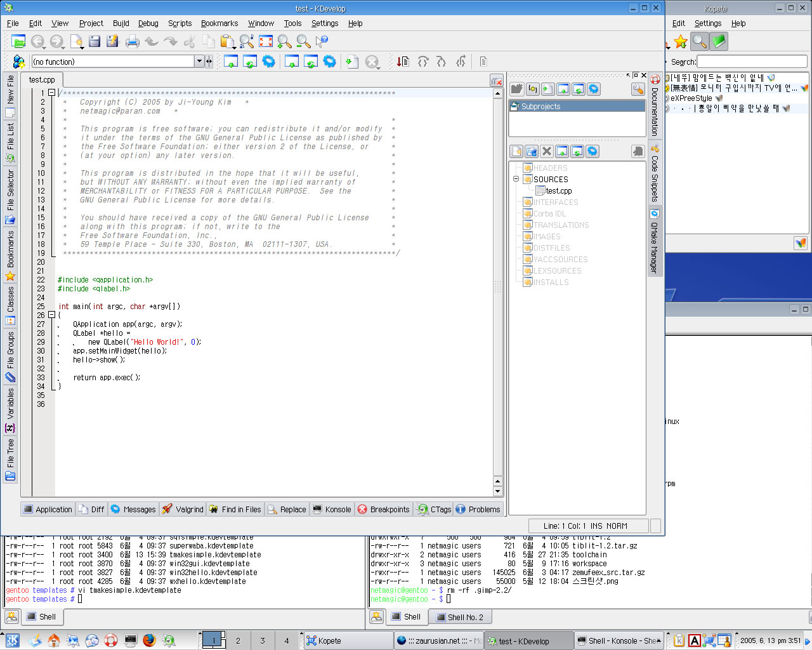Toggle the File List side panel
This screenshot has height=650, width=812.
(10, 143)
